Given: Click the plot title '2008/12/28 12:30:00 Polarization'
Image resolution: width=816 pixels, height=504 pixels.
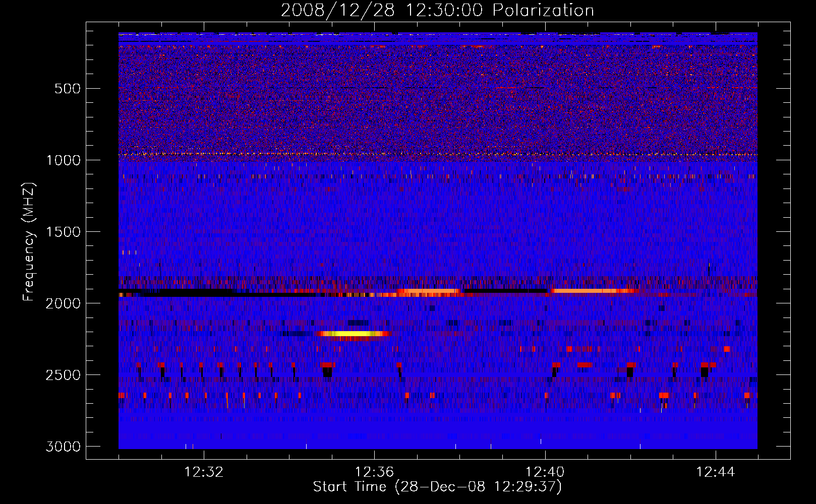Looking at the screenshot, I should click(437, 10).
